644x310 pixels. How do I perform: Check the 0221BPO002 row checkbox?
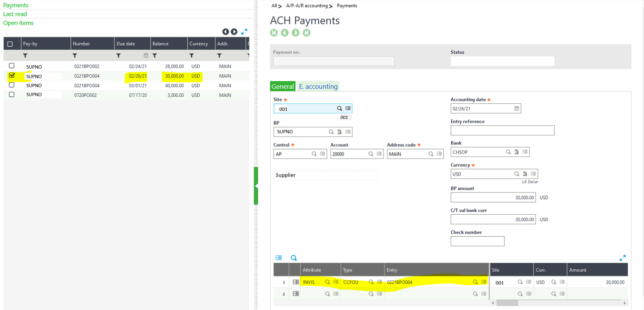12,66
